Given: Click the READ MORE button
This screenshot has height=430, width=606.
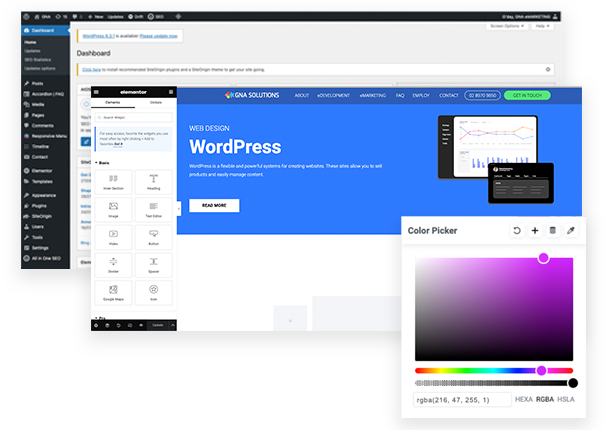Looking at the screenshot, I should [x=214, y=205].
